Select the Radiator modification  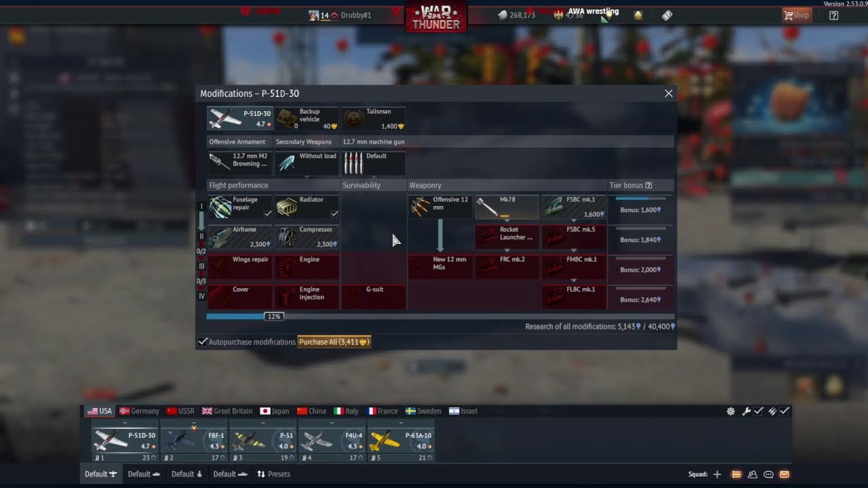306,207
